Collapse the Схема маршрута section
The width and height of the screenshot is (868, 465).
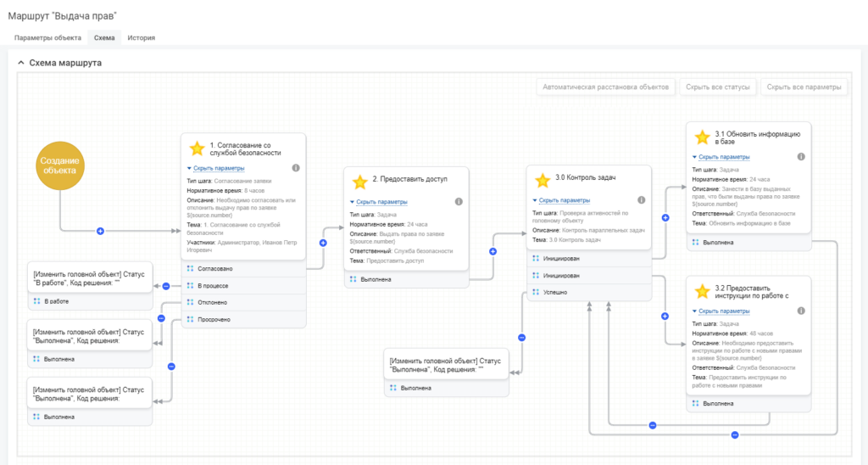coord(21,63)
